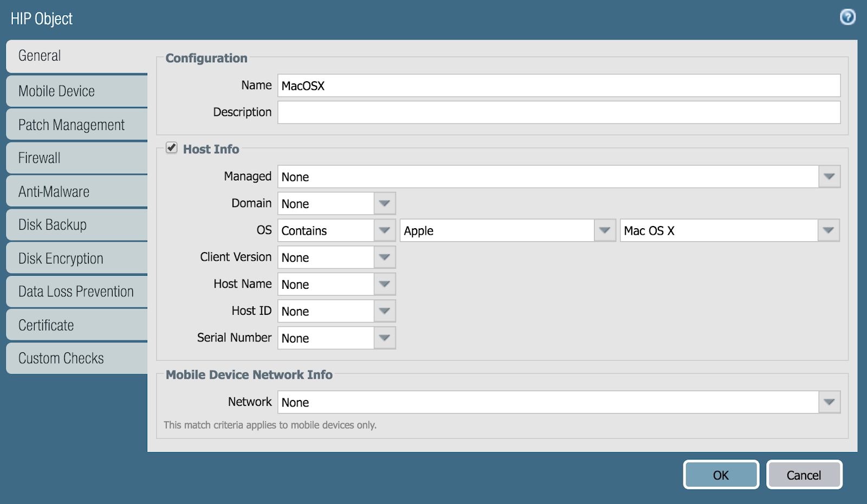
Task: Go to the Anti-Malware tab
Action: 77,191
